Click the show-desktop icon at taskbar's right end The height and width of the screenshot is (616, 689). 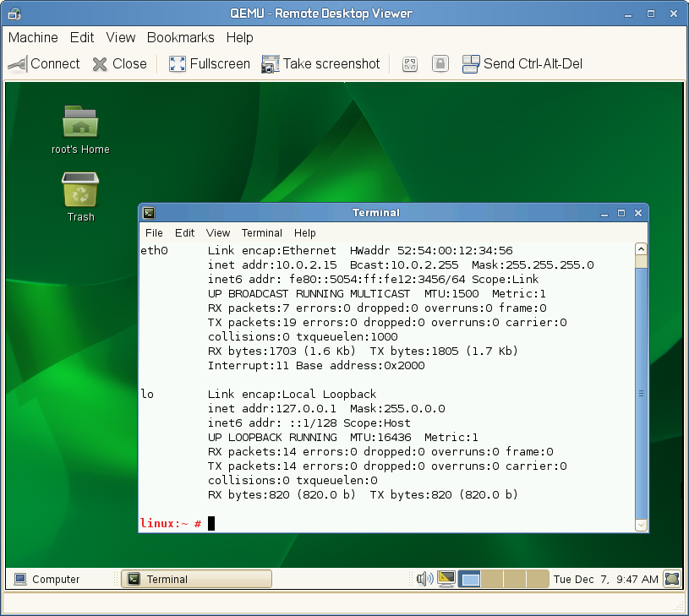(672, 579)
